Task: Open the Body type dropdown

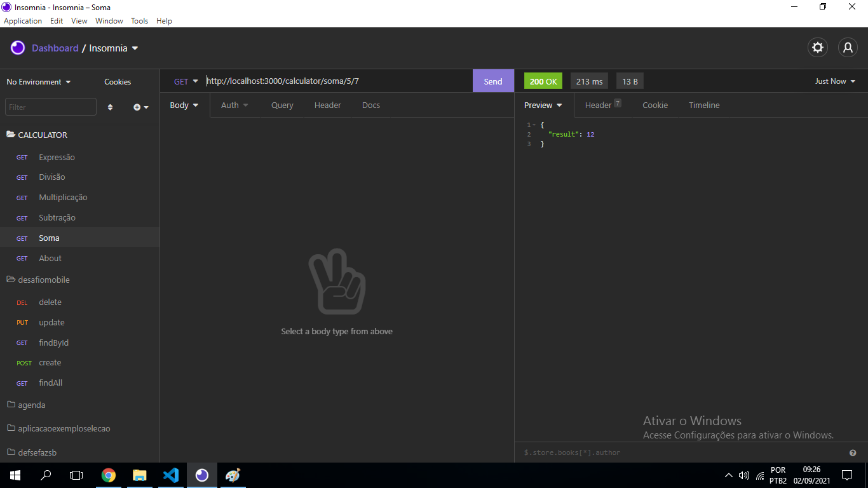Action: click(184, 105)
